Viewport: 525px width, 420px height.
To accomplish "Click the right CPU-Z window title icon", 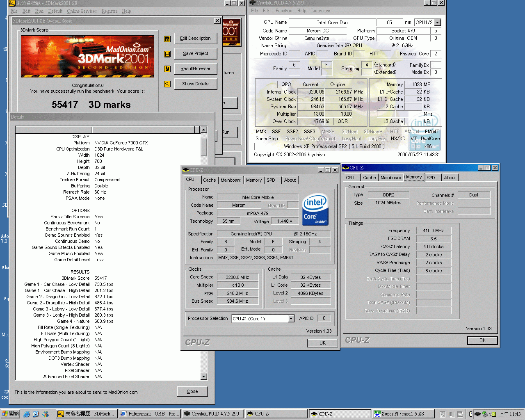I will 346,167.
